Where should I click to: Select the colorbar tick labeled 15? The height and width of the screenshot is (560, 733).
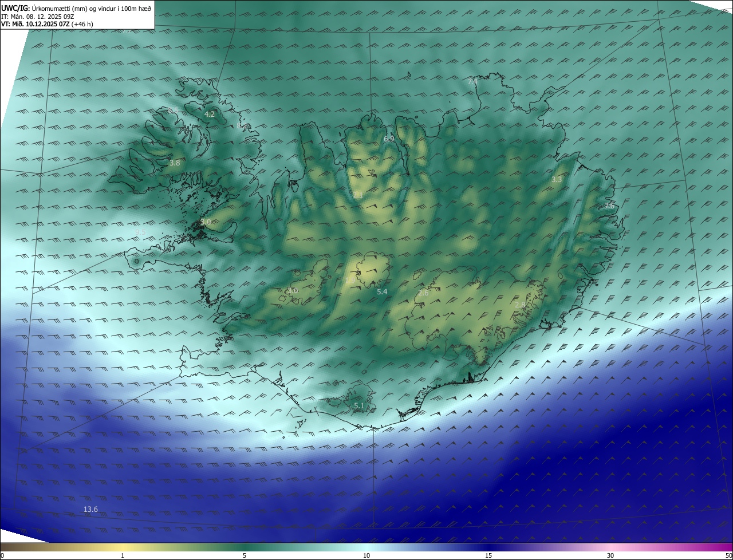488,555
